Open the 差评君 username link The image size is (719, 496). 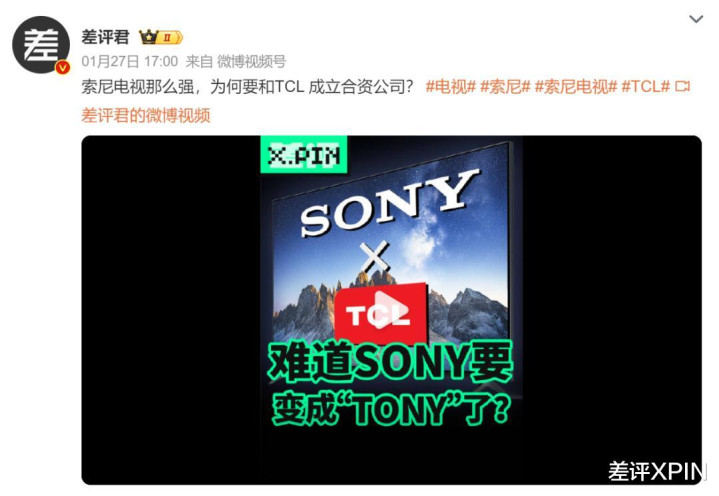pyautogui.click(x=105, y=37)
